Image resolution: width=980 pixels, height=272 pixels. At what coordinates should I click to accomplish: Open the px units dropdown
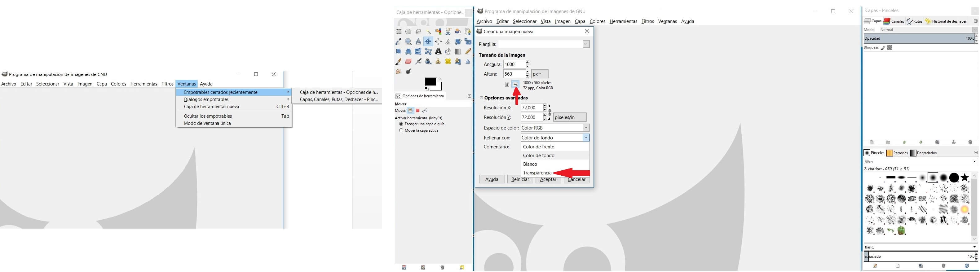(x=540, y=74)
